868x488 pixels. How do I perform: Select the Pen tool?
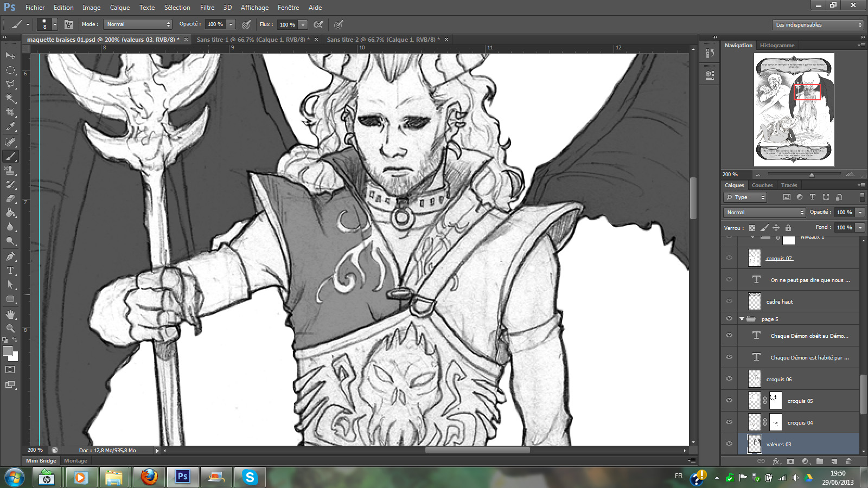[x=10, y=256]
